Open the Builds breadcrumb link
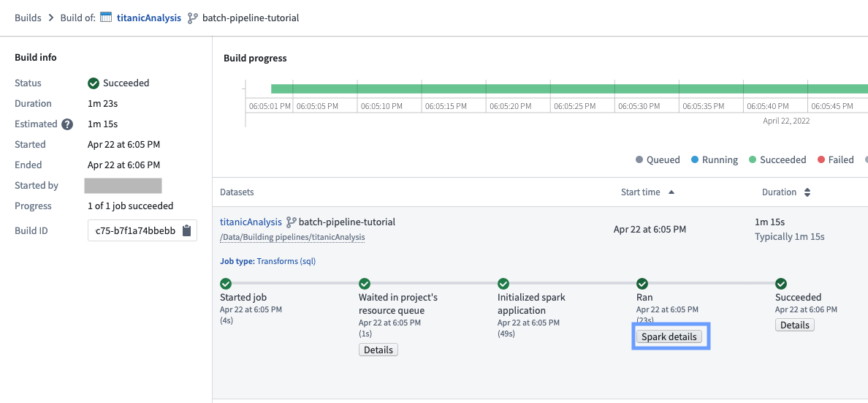 pos(28,18)
